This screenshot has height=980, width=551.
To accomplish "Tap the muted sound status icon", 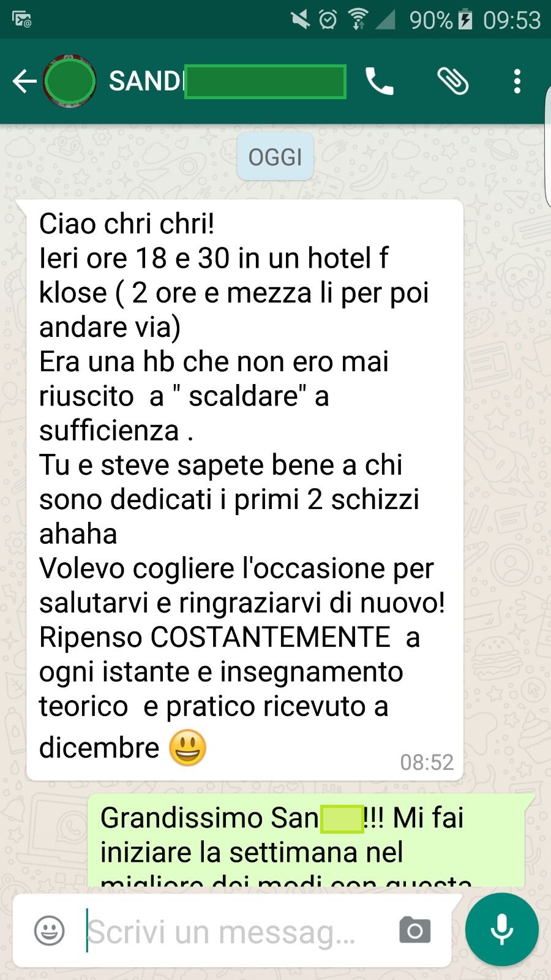I will click(x=300, y=20).
